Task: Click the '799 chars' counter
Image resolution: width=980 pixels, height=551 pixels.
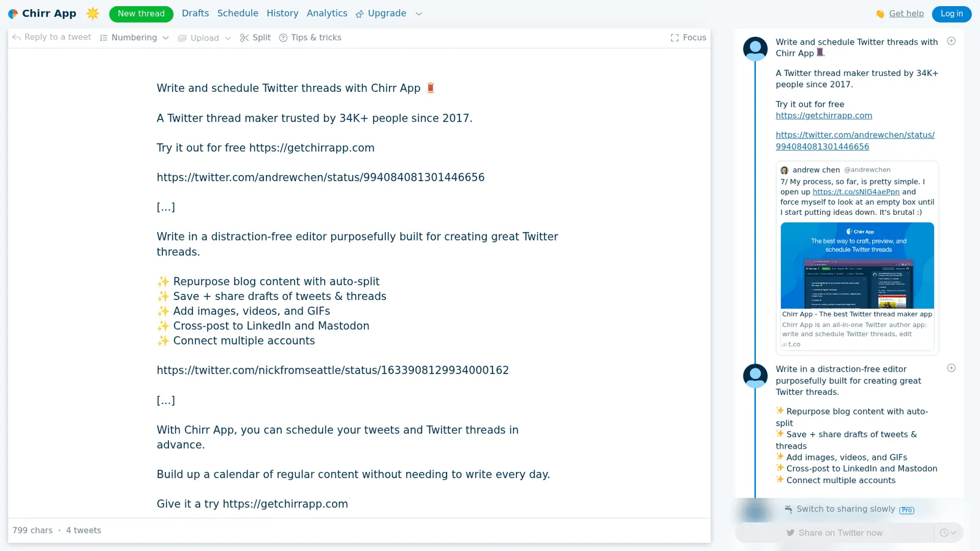Action: click(x=32, y=530)
